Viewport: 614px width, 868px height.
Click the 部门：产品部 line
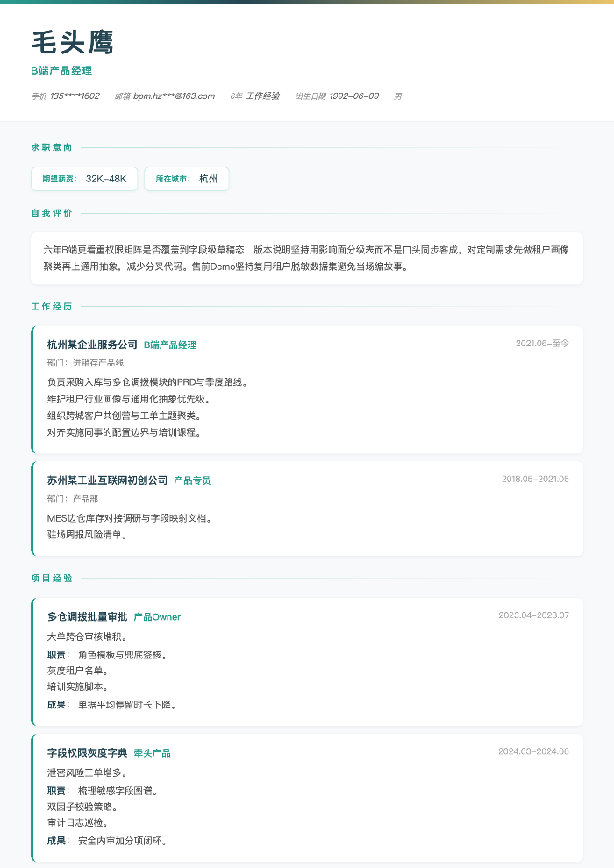point(73,500)
